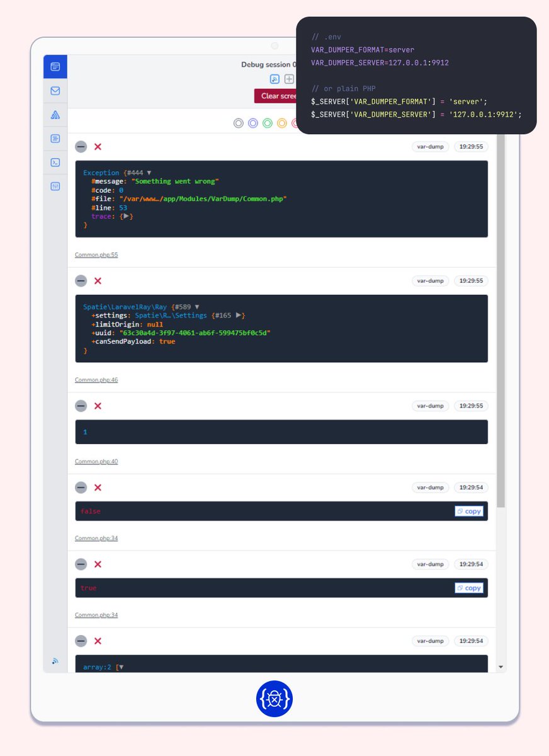
Task: Collapse the true event with the minus button
Action: [x=81, y=564]
